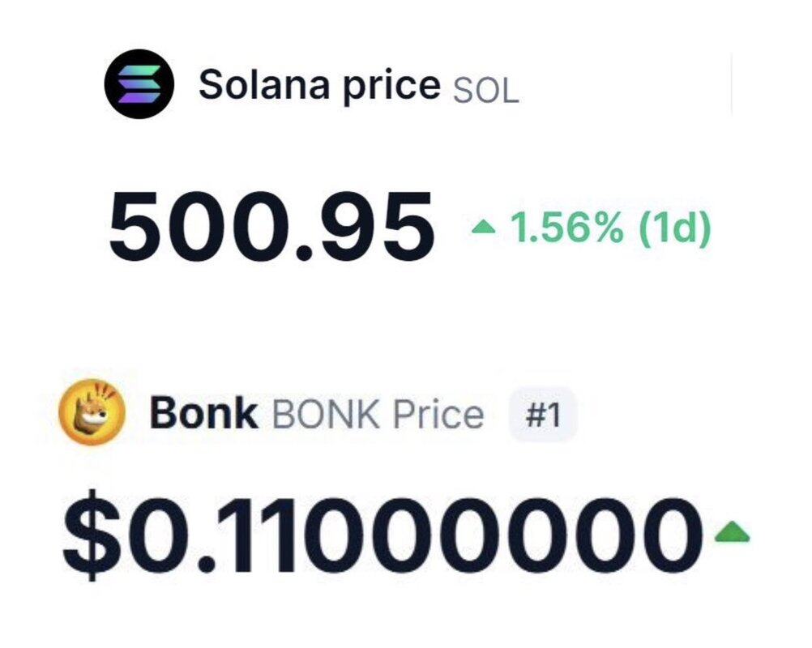Click the (1d) timeframe label
Viewport: 812px width, 648px height.
coord(673,229)
